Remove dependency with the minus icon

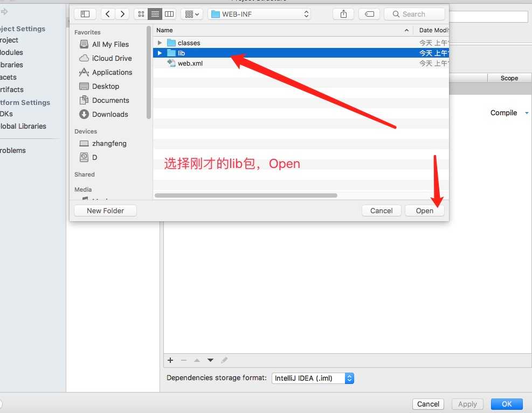(x=184, y=360)
